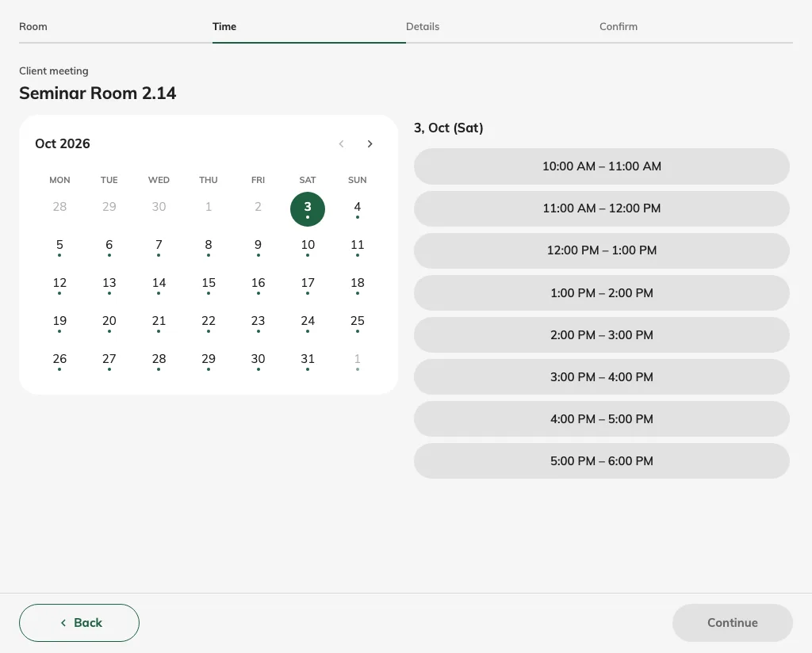Image resolution: width=812 pixels, height=653 pixels.
Task: Pick October 27 in the calendar
Action: coord(109,361)
